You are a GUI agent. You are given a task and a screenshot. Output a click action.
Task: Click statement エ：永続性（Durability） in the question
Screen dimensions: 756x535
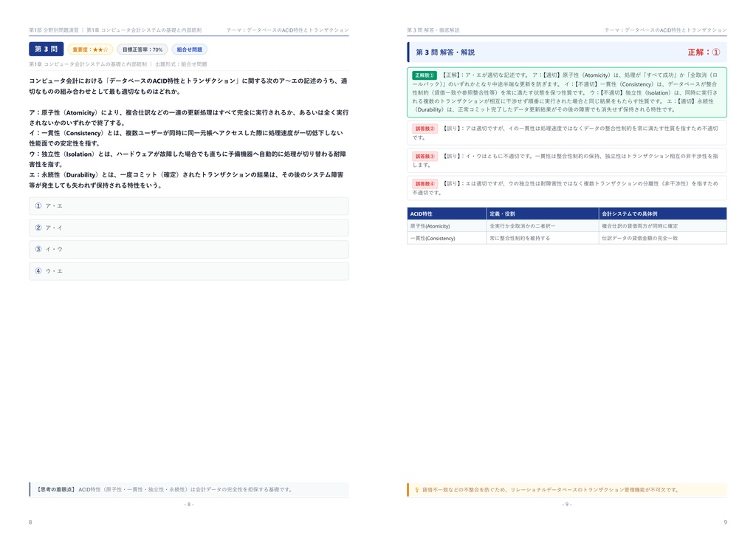186,180
